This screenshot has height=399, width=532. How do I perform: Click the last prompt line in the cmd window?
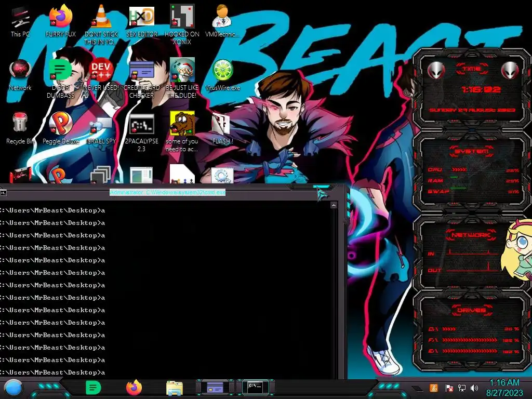(52, 373)
